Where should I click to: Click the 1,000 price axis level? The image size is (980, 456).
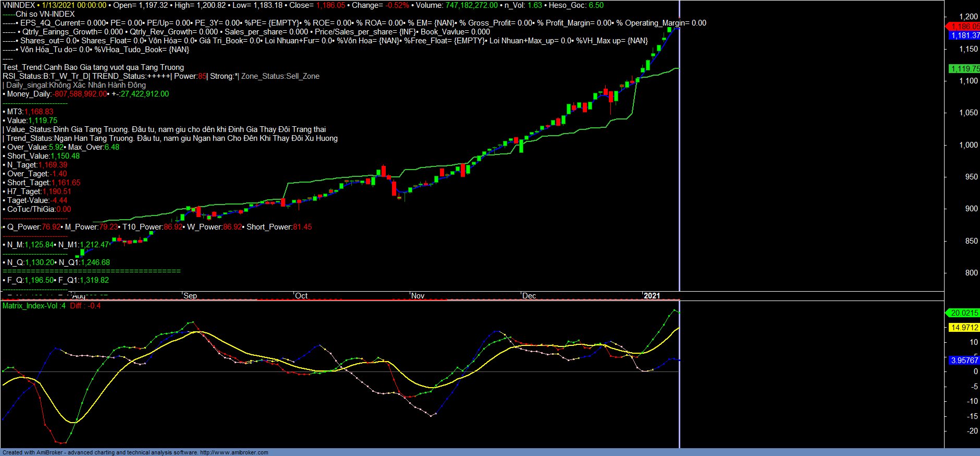point(969,145)
